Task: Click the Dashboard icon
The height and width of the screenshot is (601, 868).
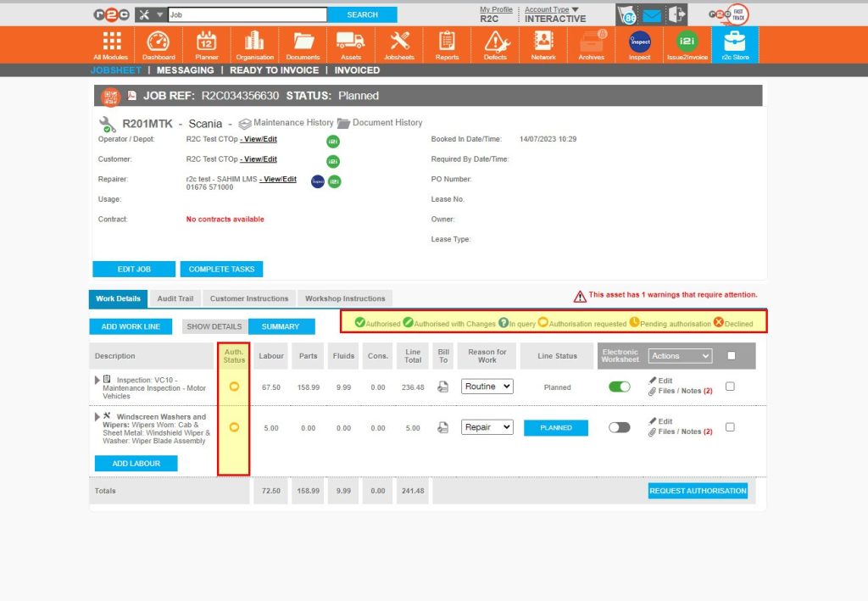Action: 158,44
